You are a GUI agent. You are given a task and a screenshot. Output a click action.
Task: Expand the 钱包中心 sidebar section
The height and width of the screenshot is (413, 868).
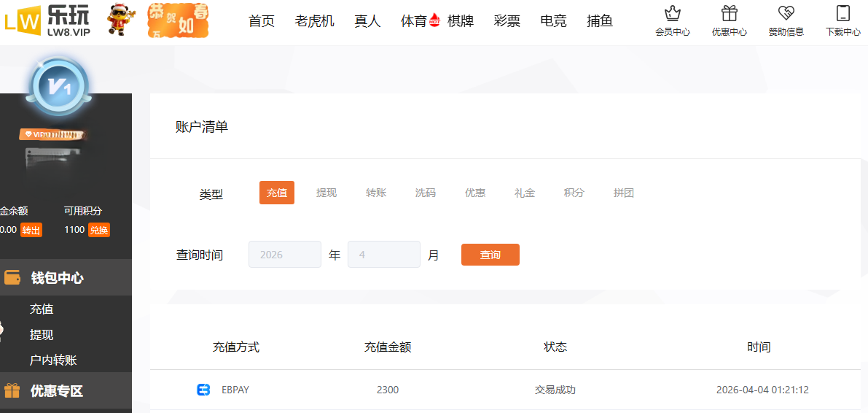point(57,278)
